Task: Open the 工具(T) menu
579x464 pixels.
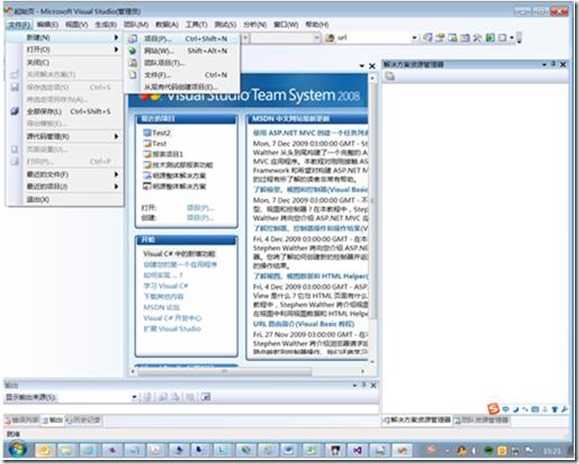Action: (196, 25)
